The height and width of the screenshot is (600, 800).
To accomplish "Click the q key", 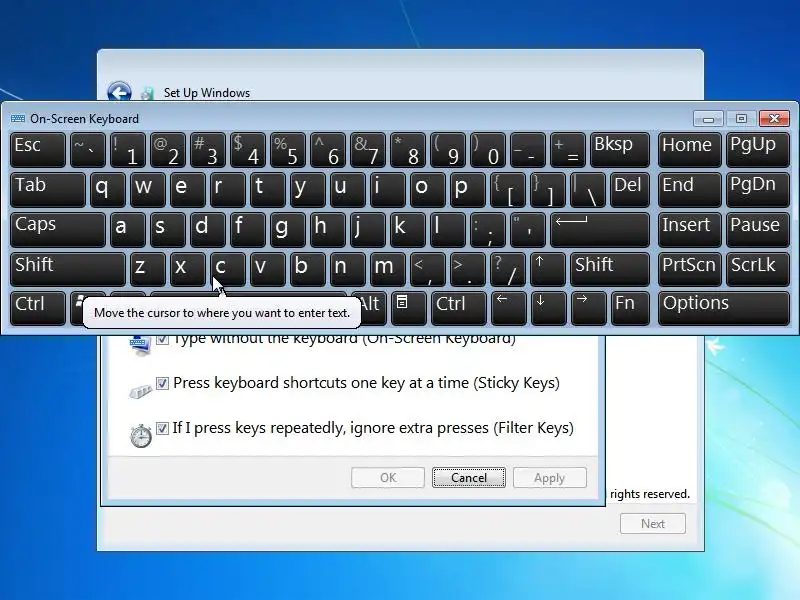I will pyautogui.click(x=108, y=189).
